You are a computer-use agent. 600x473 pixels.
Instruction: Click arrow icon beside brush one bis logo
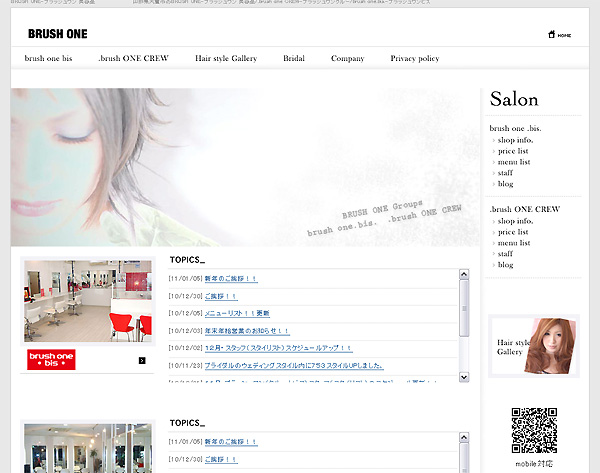142,360
